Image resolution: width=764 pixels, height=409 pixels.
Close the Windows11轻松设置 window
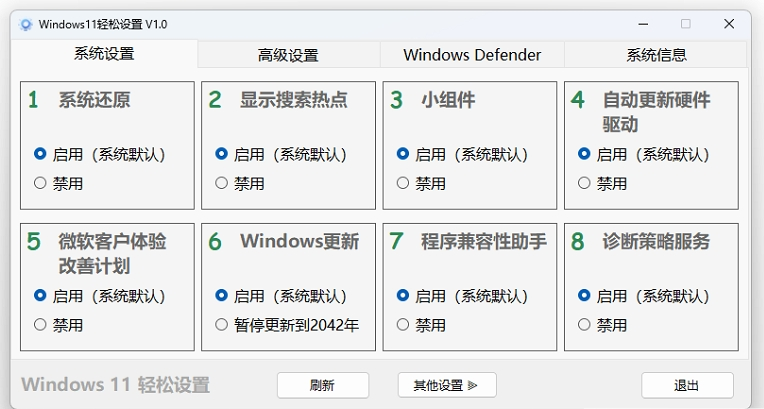click(729, 24)
